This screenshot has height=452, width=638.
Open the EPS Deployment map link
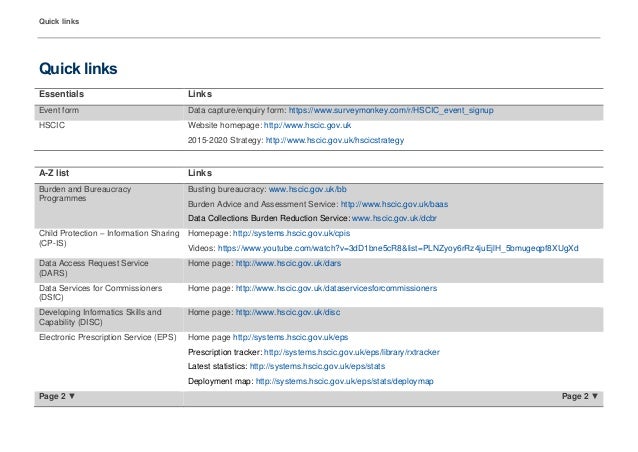click(x=344, y=382)
